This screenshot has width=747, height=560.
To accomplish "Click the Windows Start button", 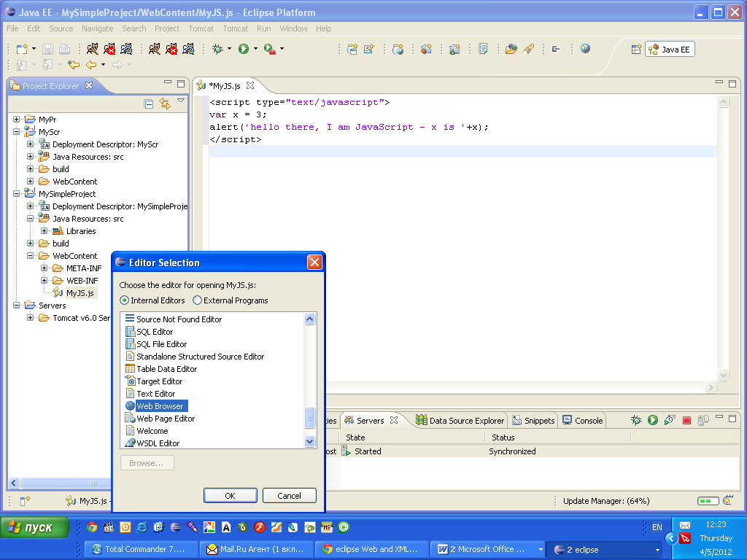I will [x=34, y=528].
